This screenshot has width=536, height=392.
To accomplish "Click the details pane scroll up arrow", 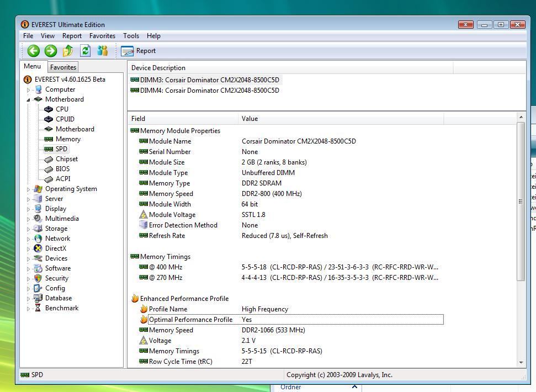I will 521,117.
